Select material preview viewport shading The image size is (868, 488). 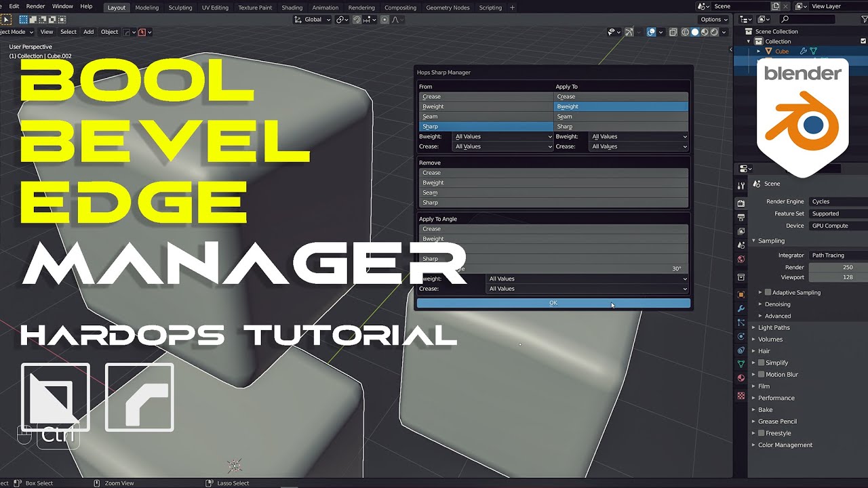click(x=705, y=32)
